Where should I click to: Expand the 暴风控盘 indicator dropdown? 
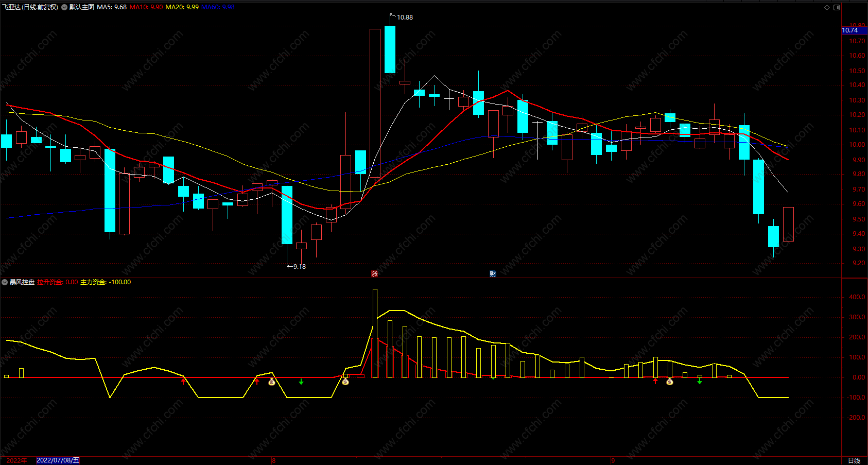tap(5, 282)
